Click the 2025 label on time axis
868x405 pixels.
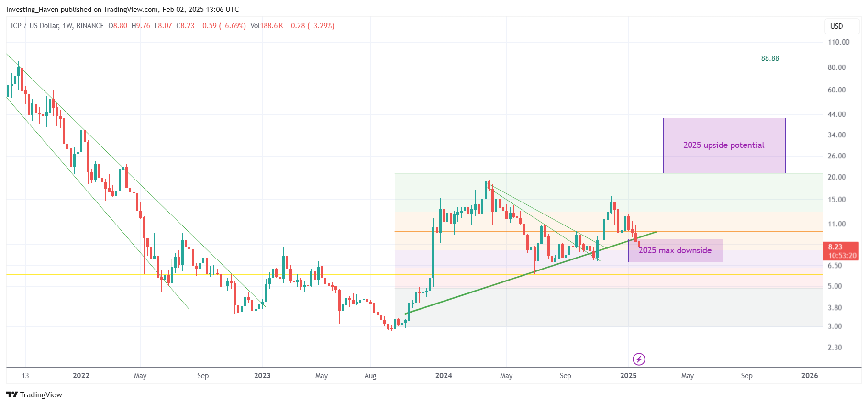click(628, 375)
